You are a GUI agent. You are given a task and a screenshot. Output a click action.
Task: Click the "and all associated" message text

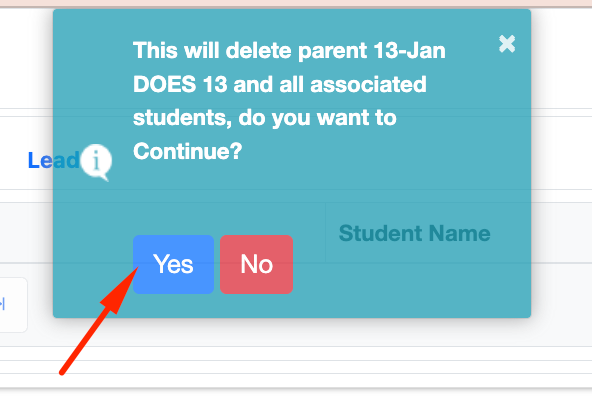click(330, 84)
